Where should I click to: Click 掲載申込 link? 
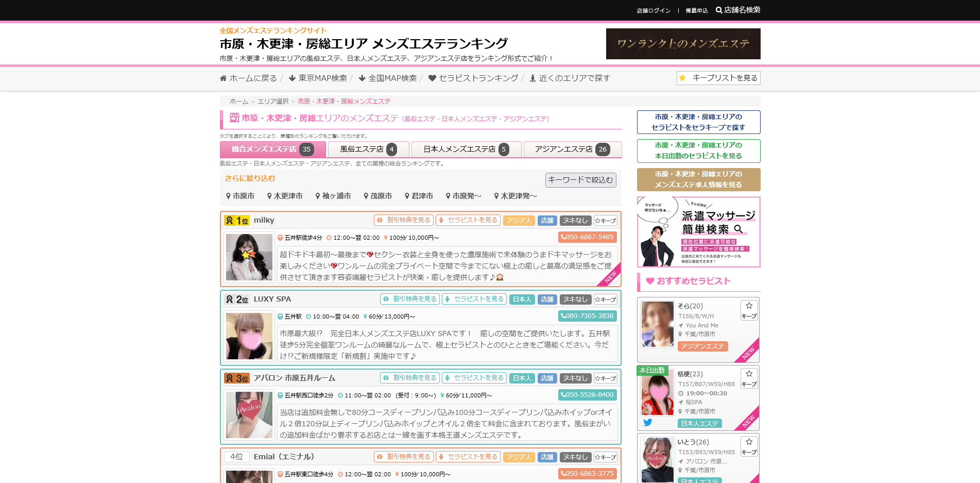point(697,10)
